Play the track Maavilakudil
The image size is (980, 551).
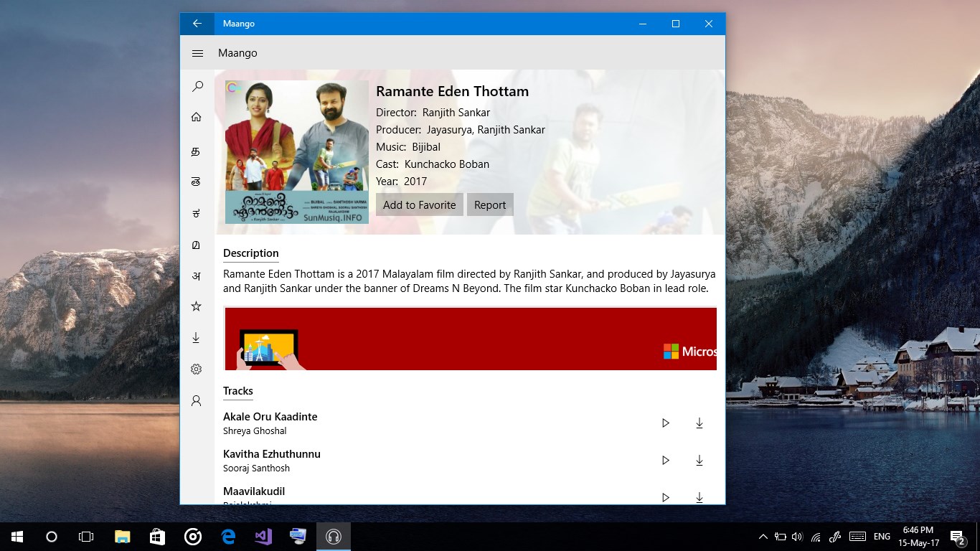(x=666, y=497)
